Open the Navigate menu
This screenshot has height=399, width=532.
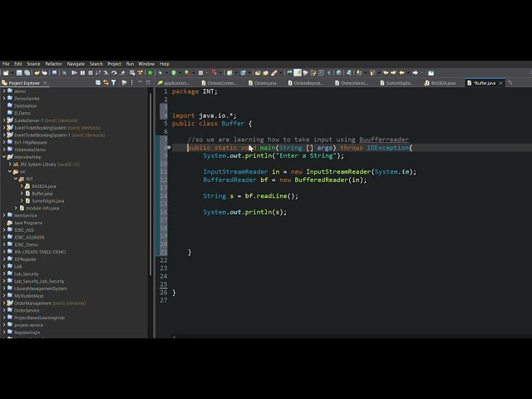click(76, 64)
